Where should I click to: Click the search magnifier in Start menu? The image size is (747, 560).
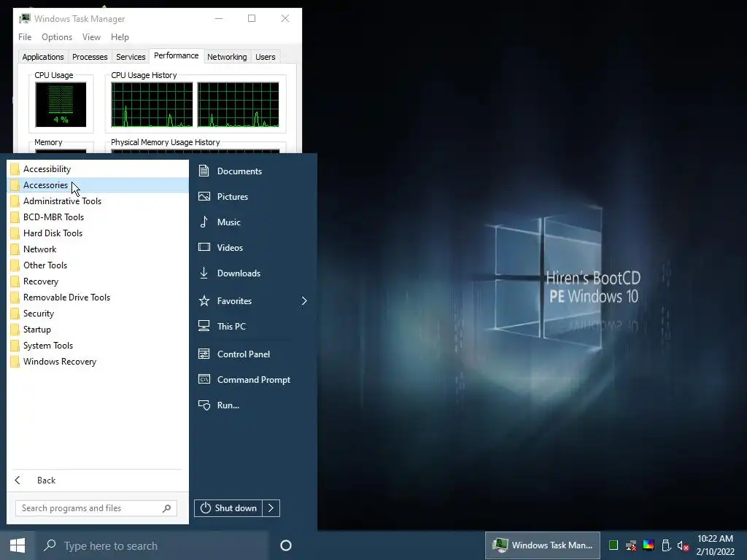click(166, 508)
